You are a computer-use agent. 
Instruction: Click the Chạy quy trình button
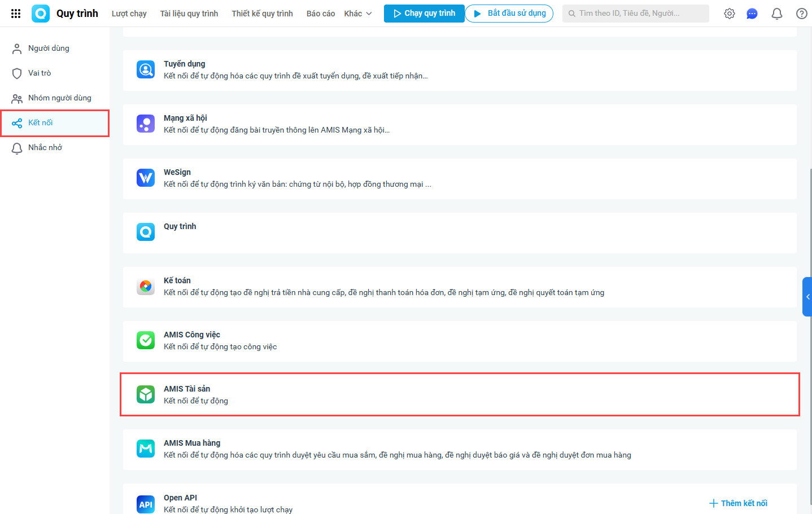(x=424, y=14)
